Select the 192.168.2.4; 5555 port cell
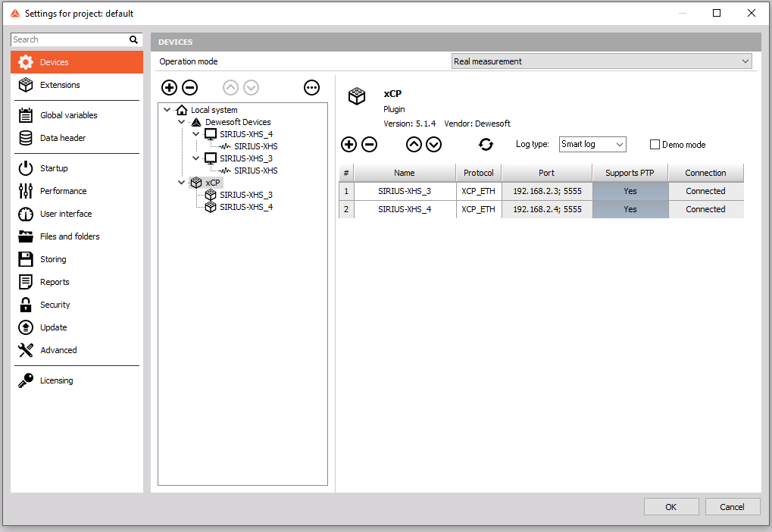 (x=547, y=209)
